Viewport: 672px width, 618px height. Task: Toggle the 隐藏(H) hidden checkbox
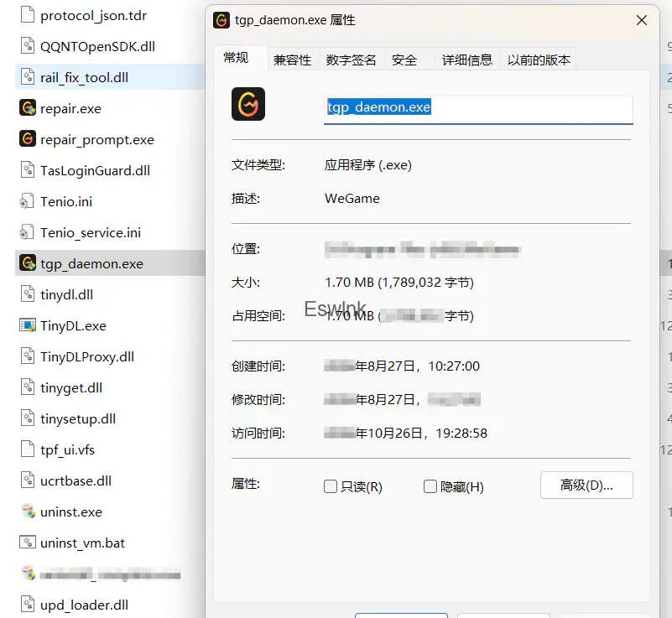click(x=430, y=486)
